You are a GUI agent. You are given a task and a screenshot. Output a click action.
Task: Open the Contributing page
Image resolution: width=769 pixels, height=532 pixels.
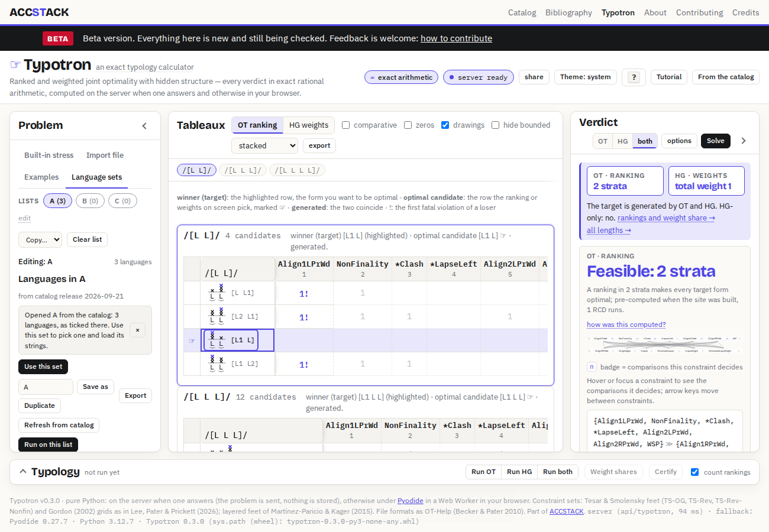pyautogui.click(x=700, y=12)
